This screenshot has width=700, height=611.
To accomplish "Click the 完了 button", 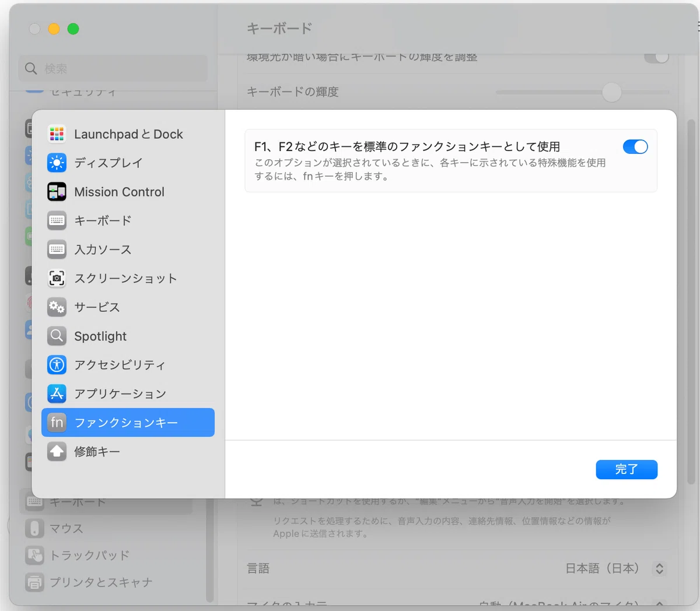I will [x=626, y=469].
